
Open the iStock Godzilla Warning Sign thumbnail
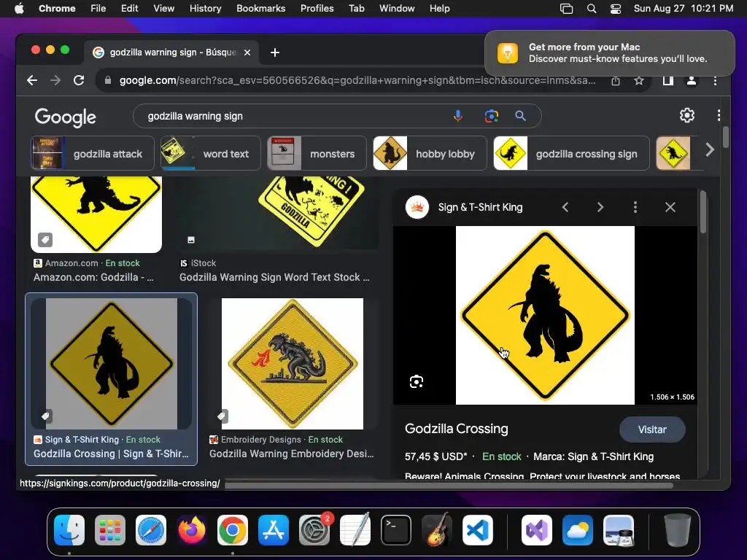(x=279, y=213)
